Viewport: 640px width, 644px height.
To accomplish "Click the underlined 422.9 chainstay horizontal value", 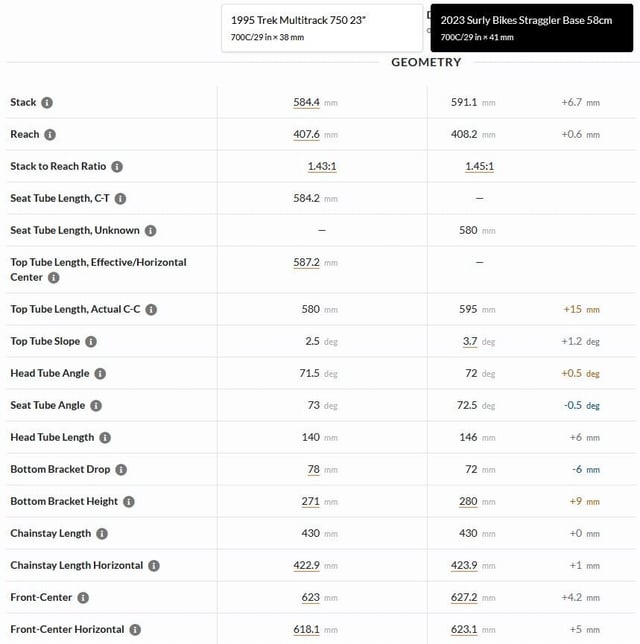I will pyautogui.click(x=306, y=566).
